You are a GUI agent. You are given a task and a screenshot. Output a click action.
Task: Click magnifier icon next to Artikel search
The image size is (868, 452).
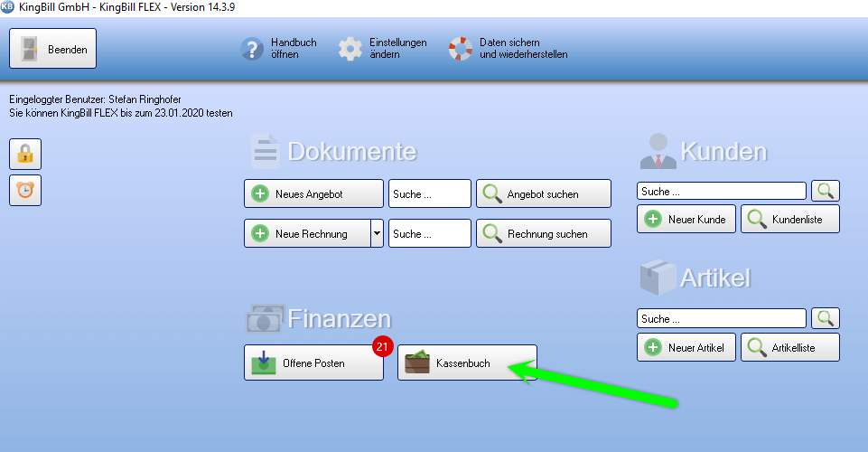(826, 318)
